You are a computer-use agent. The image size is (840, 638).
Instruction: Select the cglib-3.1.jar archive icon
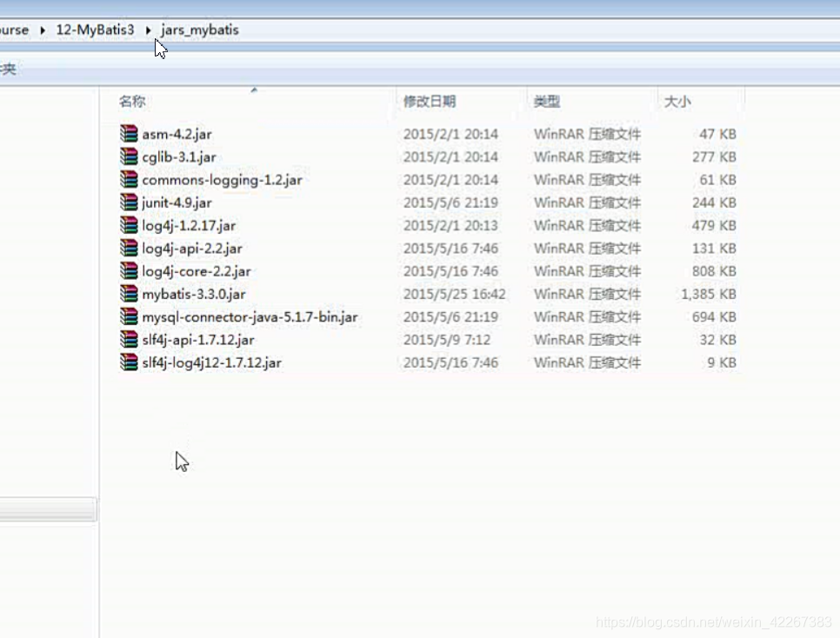[129, 156]
